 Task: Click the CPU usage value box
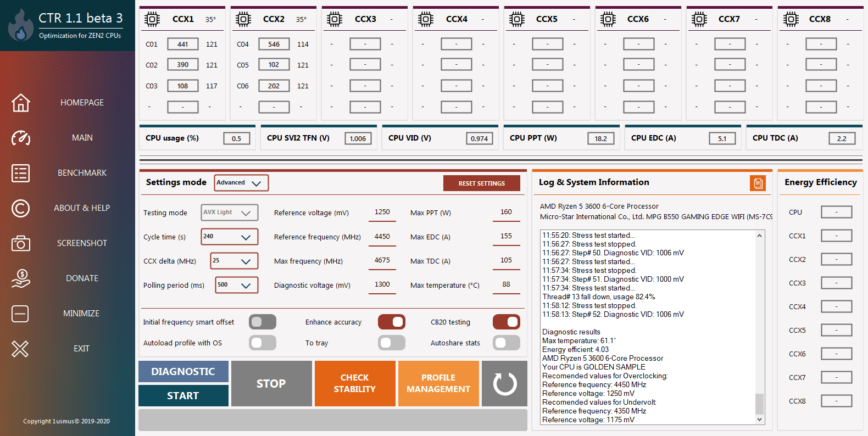[x=237, y=138]
